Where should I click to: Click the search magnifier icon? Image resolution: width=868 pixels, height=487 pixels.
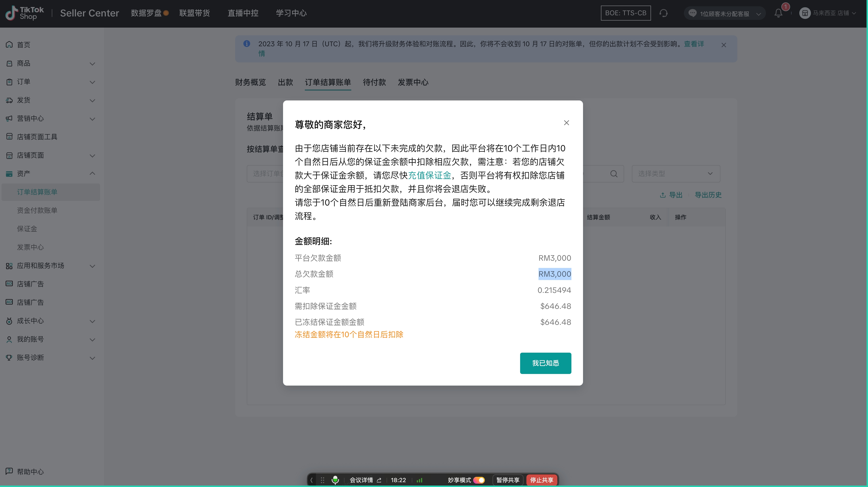[x=614, y=174]
